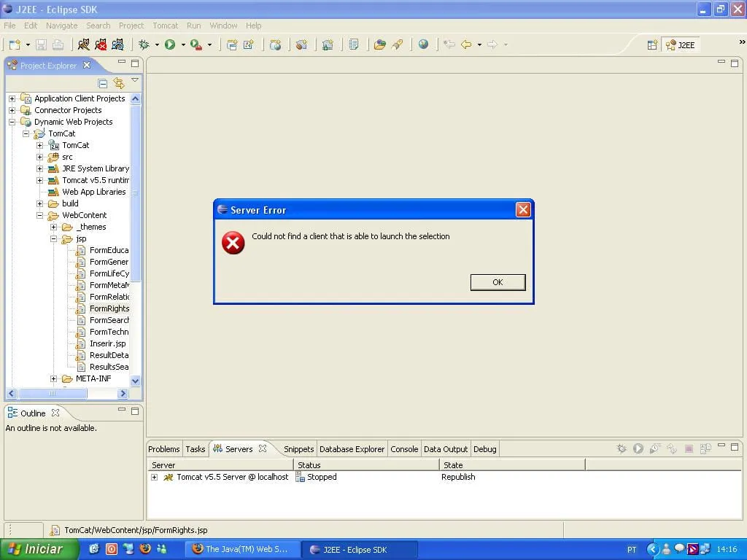
Task: Select the J2EE perspective button
Action: 681,45
